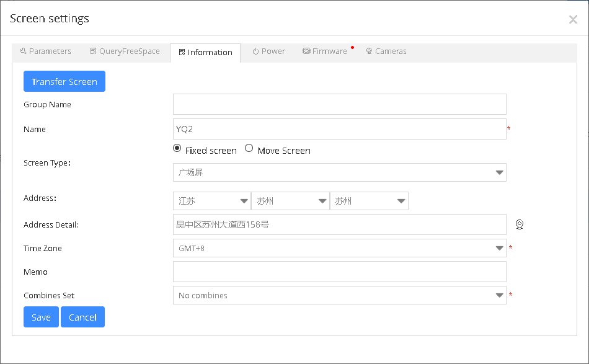This screenshot has width=589, height=364.
Task: Close the Screen settings dialog
Action: tap(573, 19)
